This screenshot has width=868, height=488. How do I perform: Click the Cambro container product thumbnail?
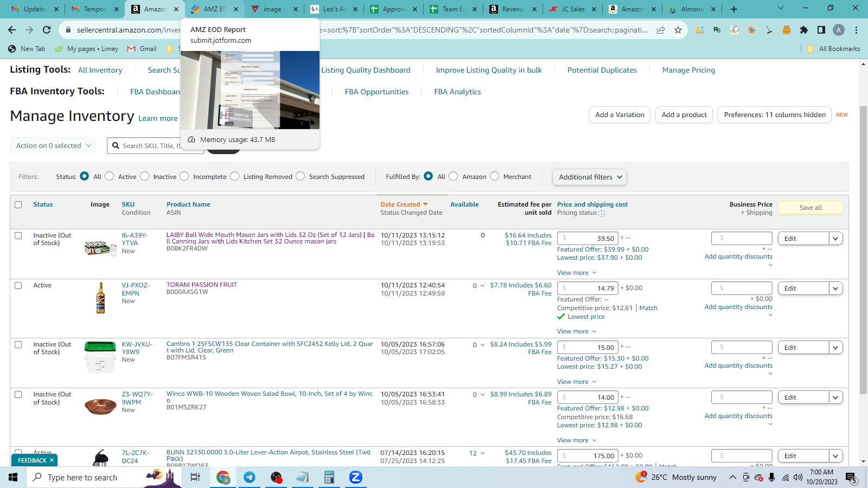100,357
